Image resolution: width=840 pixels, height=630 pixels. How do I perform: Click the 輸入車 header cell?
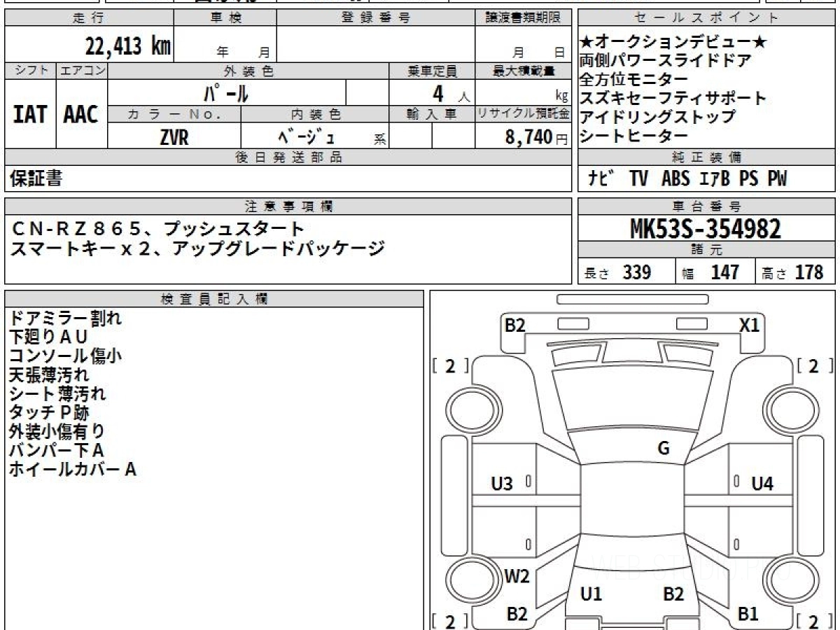point(432,113)
